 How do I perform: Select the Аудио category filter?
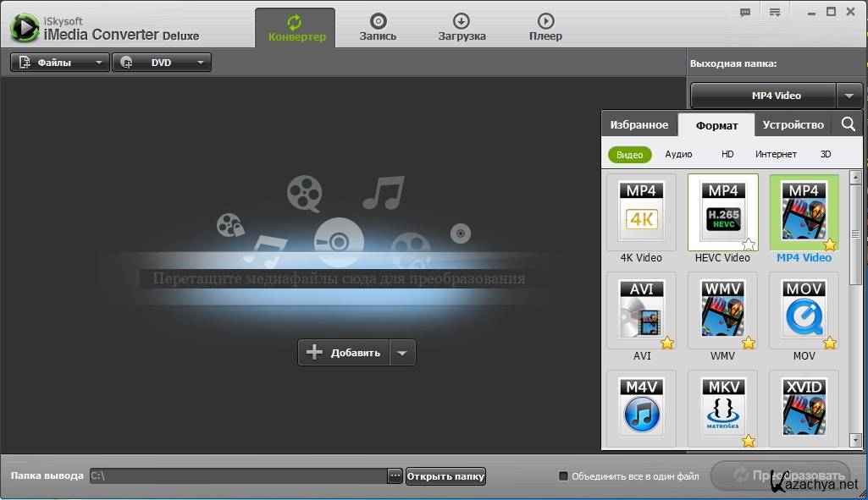[678, 154]
